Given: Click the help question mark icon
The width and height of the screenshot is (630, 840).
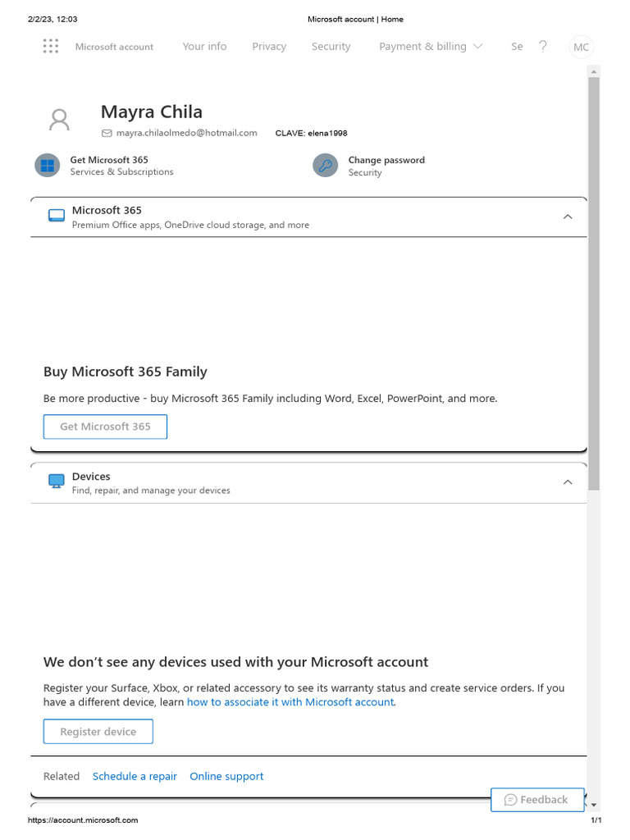Looking at the screenshot, I should pos(543,47).
